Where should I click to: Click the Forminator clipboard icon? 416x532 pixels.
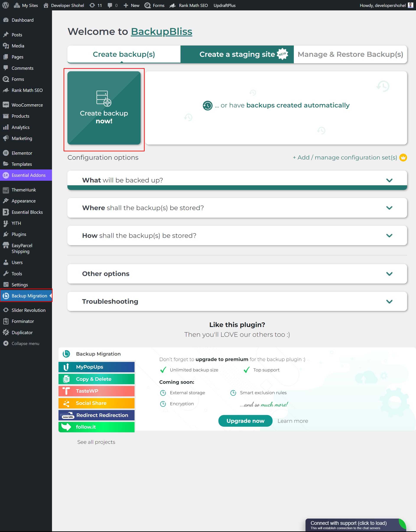point(6,321)
